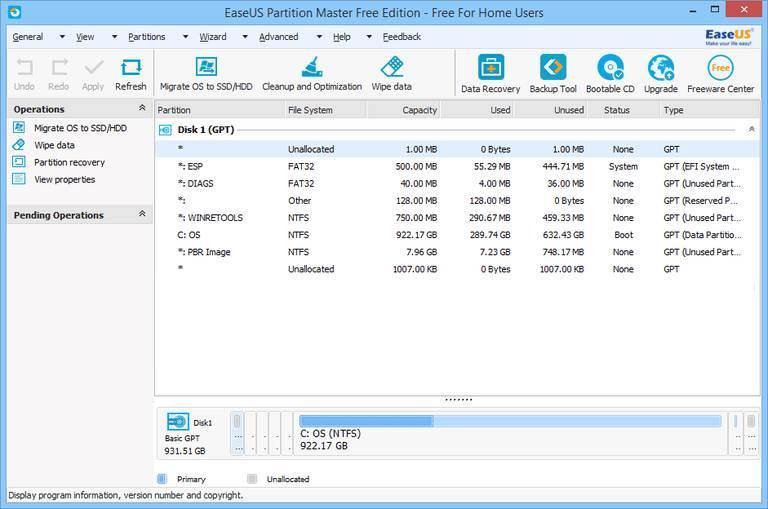Click the Primary legend color swatch
The width and height of the screenshot is (768, 509).
click(x=162, y=479)
